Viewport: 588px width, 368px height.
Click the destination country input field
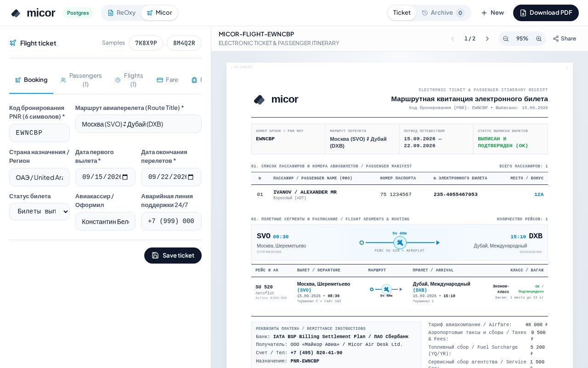pyautogui.click(x=40, y=177)
